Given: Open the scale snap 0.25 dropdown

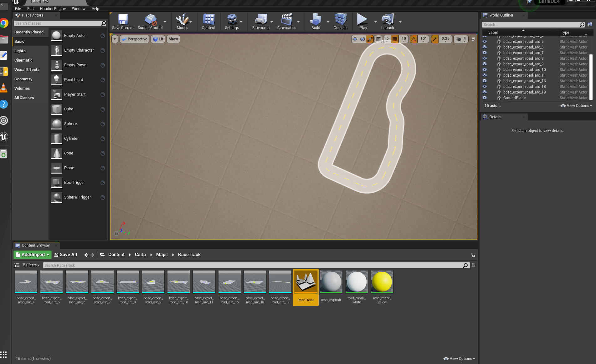Looking at the screenshot, I should 445,39.
